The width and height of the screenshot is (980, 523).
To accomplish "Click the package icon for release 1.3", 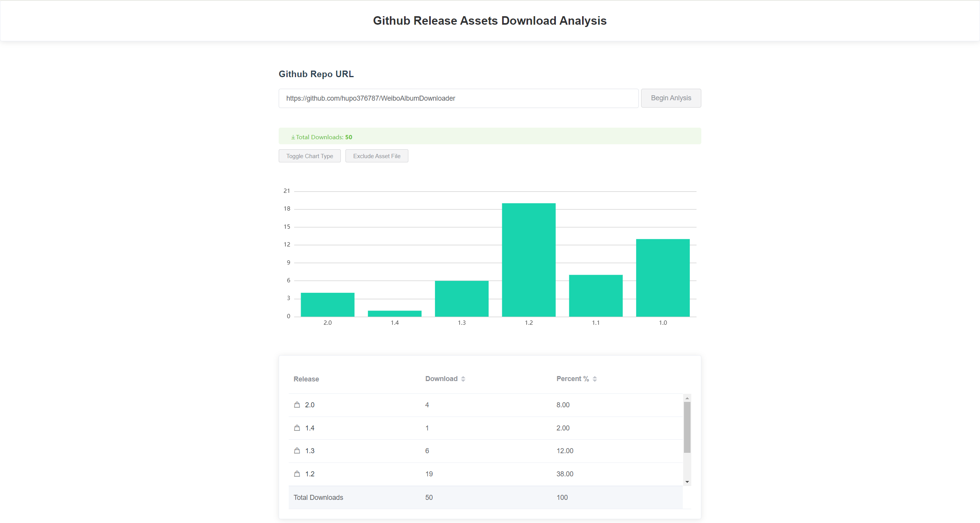I will pos(297,450).
